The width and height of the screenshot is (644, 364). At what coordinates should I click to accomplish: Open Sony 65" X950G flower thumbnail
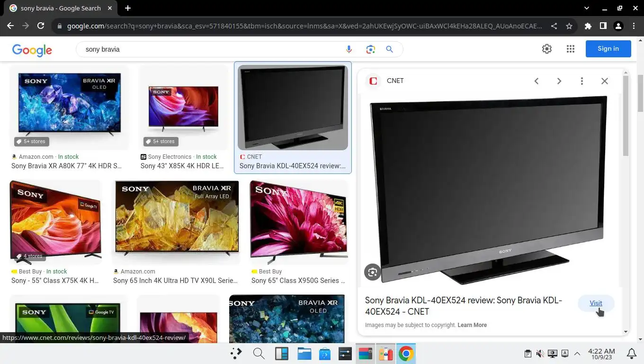[298, 222]
